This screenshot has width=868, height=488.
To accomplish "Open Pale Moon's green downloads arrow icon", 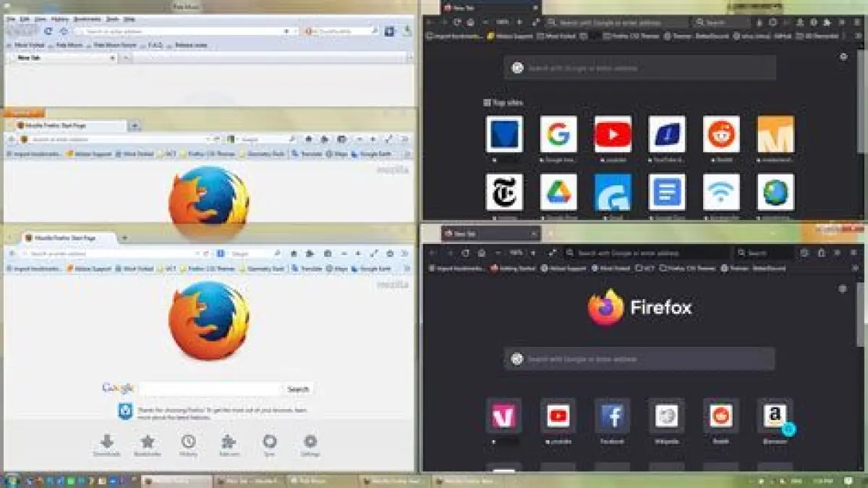I will tap(407, 31).
